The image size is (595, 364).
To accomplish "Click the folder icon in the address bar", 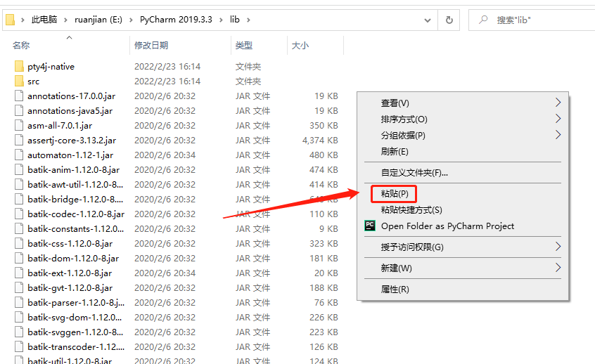I will click(x=11, y=20).
